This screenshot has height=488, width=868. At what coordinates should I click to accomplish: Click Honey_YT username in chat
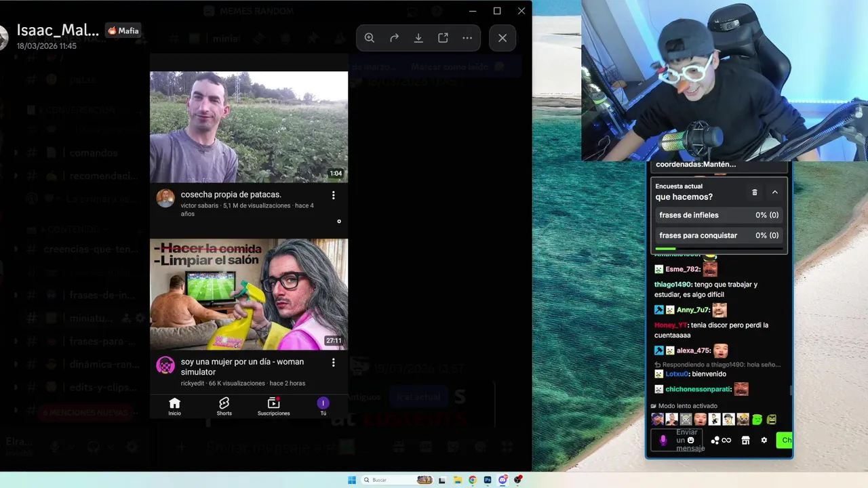[x=671, y=325]
